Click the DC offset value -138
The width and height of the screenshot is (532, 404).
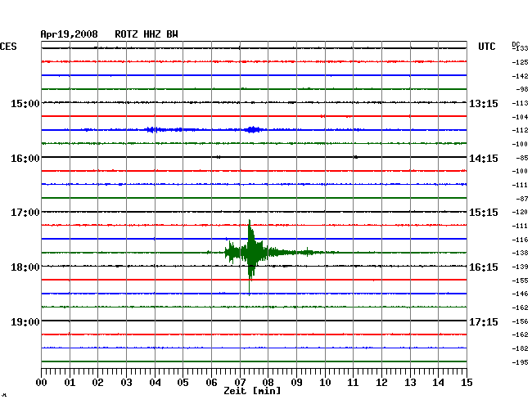point(520,253)
